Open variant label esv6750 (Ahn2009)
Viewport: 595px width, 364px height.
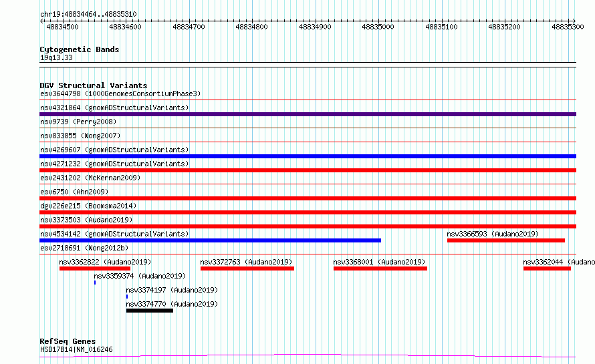click(74, 192)
